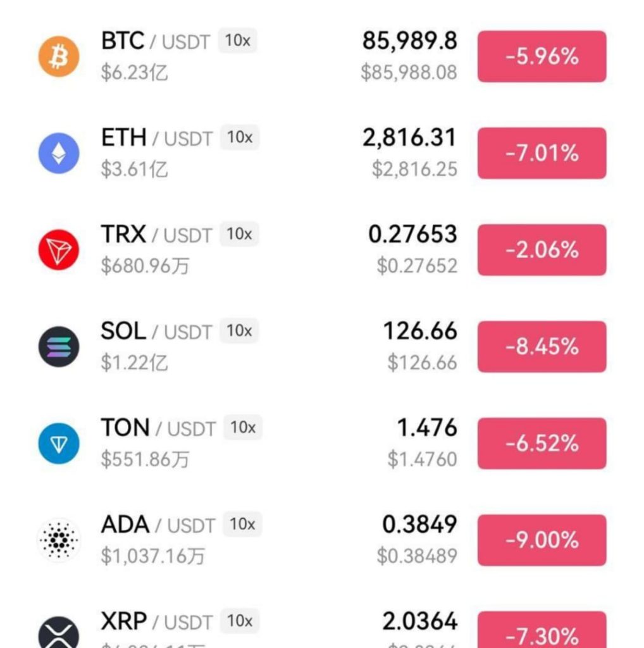This screenshot has width=644, height=648.
Task: Click the XRP black coin icon
Action: (59, 635)
